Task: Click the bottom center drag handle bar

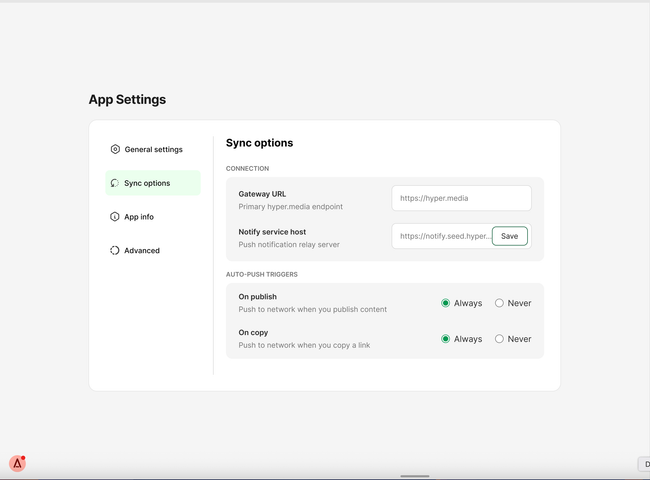Action: click(415, 476)
